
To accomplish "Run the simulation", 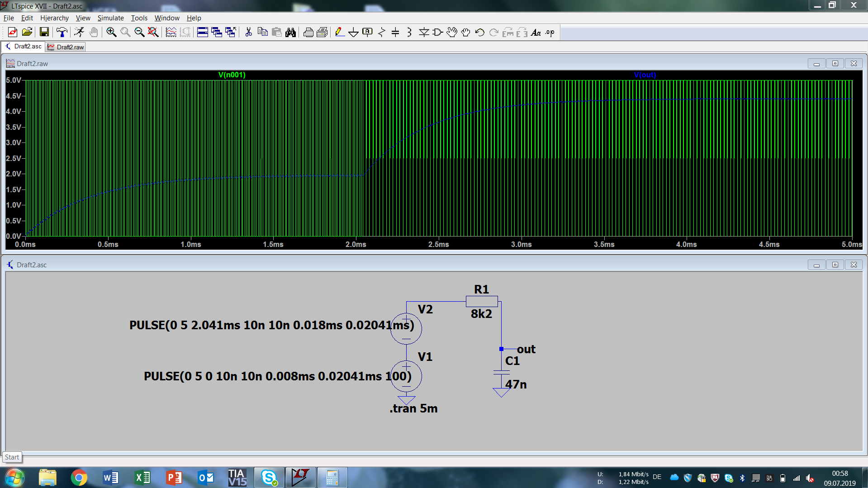I will 79,32.
